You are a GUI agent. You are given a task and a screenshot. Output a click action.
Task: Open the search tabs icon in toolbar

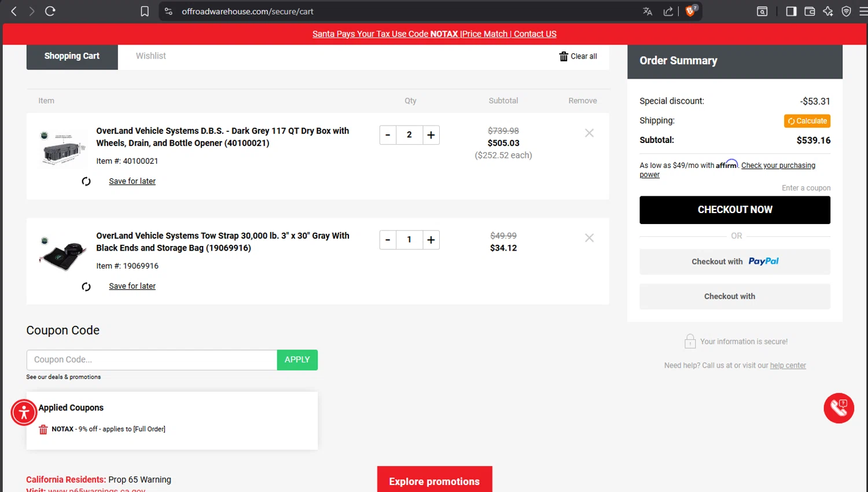762,11
